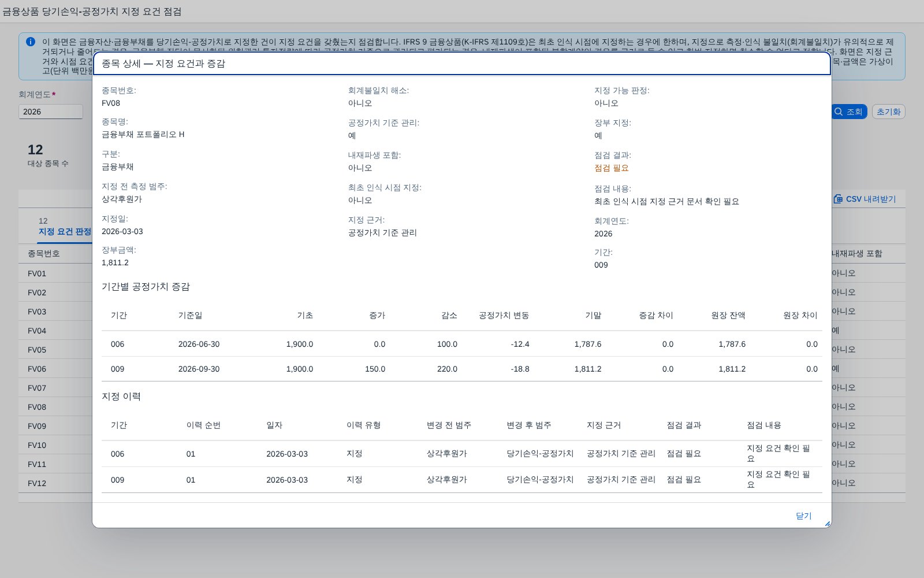The image size is (924, 578).
Task: Grab the dialog resize handle icon
Action: (827, 524)
